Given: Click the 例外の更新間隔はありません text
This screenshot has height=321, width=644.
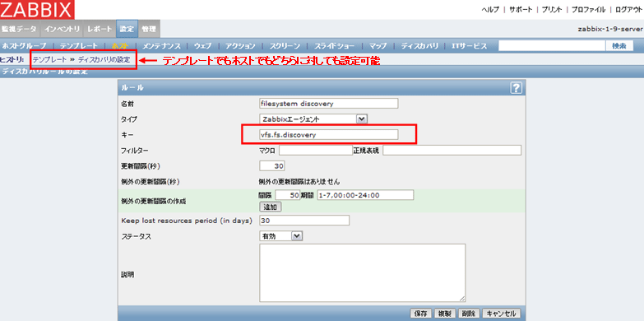Looking at the screenshot, I should 299,181.
